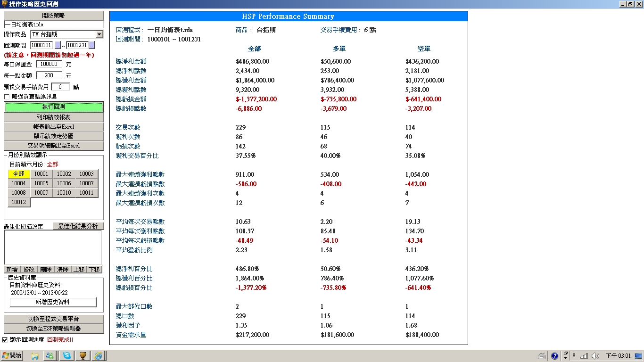The image size is (644, 362).
Task: Click the 報表輸出至Excel button
Action: point(54,127)
